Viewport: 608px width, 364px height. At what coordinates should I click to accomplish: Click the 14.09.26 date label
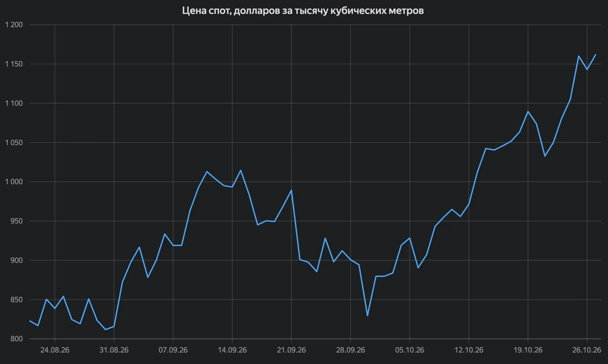pos(232,350)
